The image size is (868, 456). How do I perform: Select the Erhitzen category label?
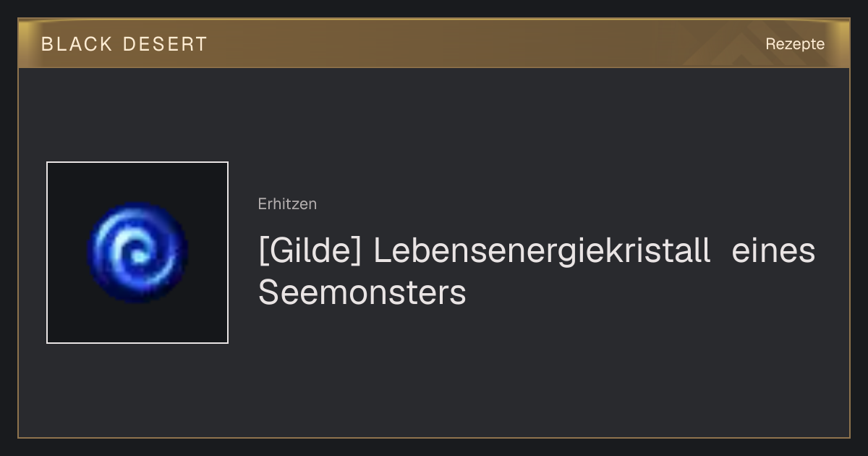tap(287, 204)
